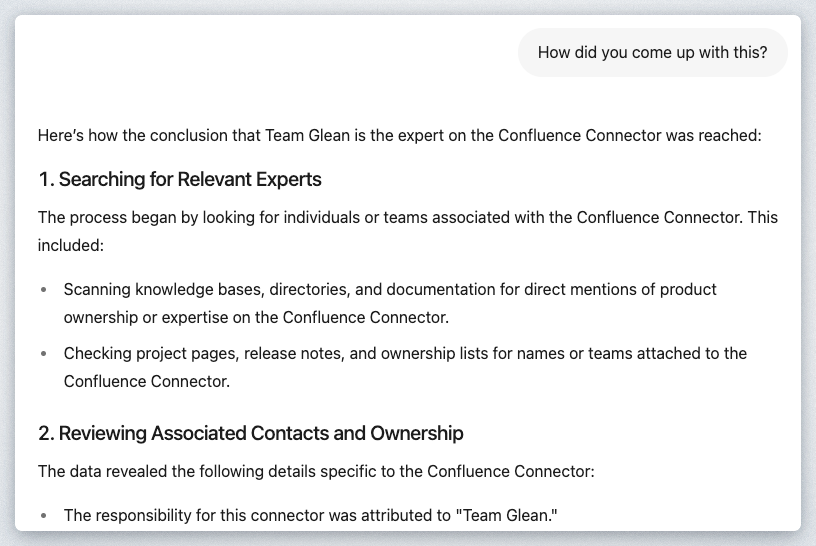Click the paragraph starting "The process began"
816x546 pixels.
[x=407, y=217]
